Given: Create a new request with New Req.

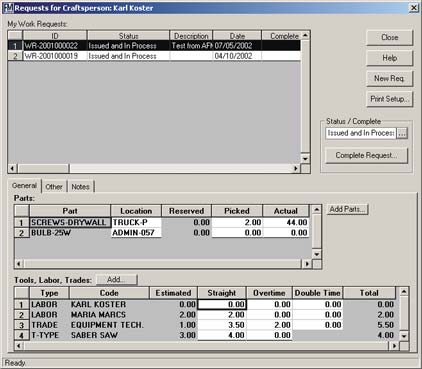Looking at the screenshot, I should (389, 78).
